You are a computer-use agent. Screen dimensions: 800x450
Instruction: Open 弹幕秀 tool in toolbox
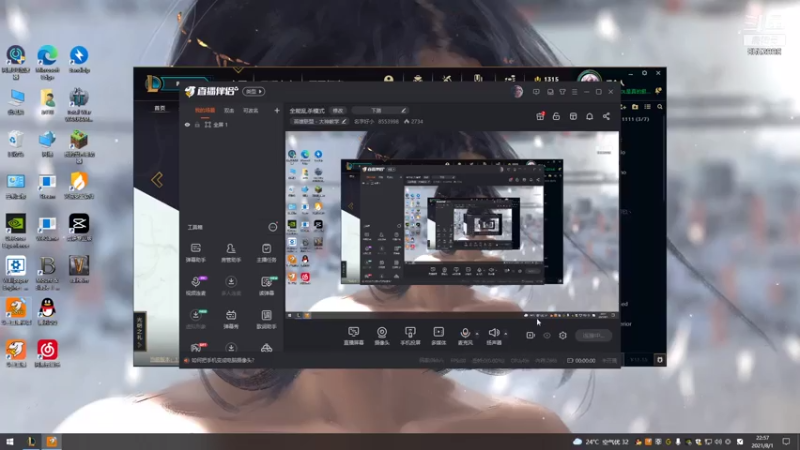(x=231, y=319)
